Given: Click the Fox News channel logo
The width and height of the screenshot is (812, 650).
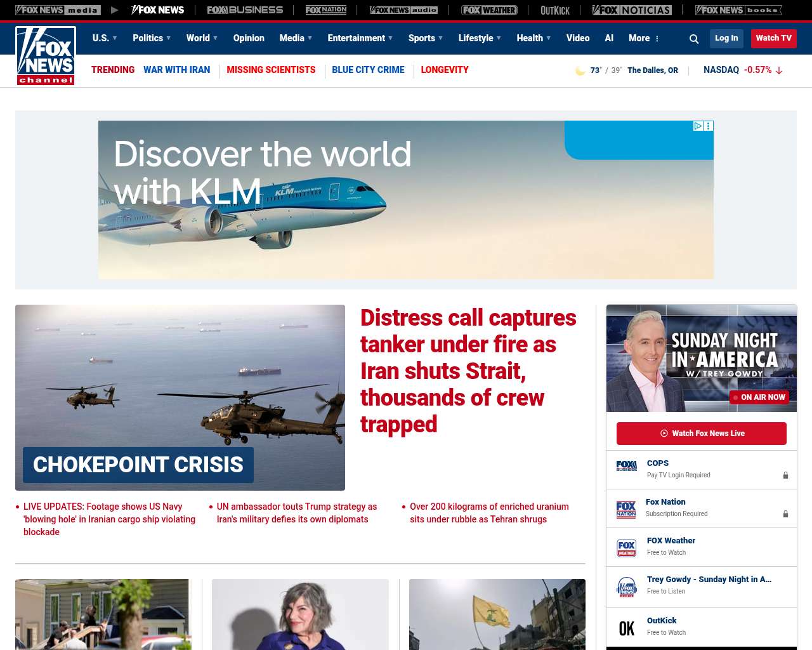Looking at the screenshot, I should 46,56.
